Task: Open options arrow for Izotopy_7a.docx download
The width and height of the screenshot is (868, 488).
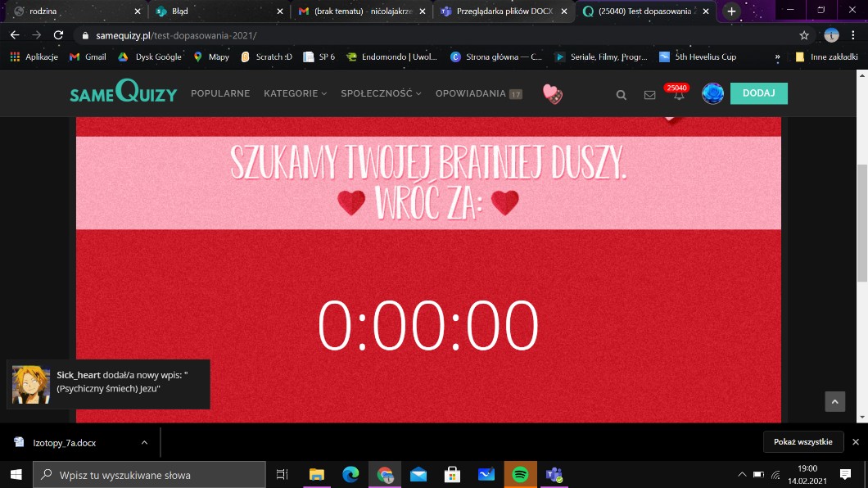Action: pyautogui.click(x=144, y=442)
